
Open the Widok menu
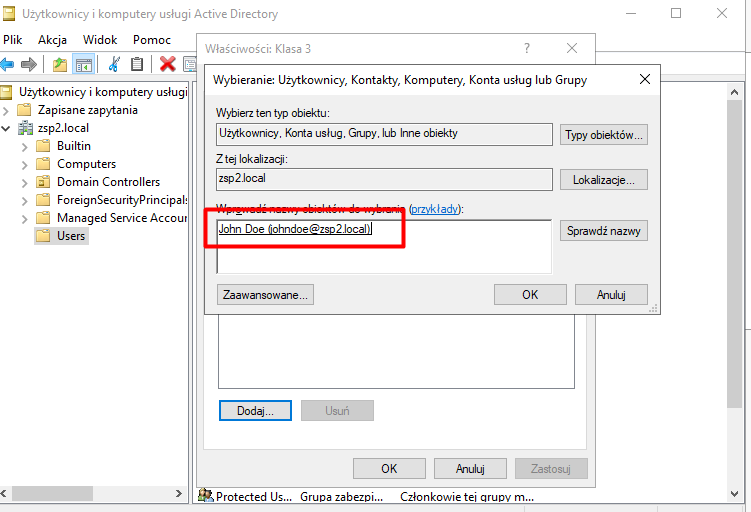coord(100,40)
